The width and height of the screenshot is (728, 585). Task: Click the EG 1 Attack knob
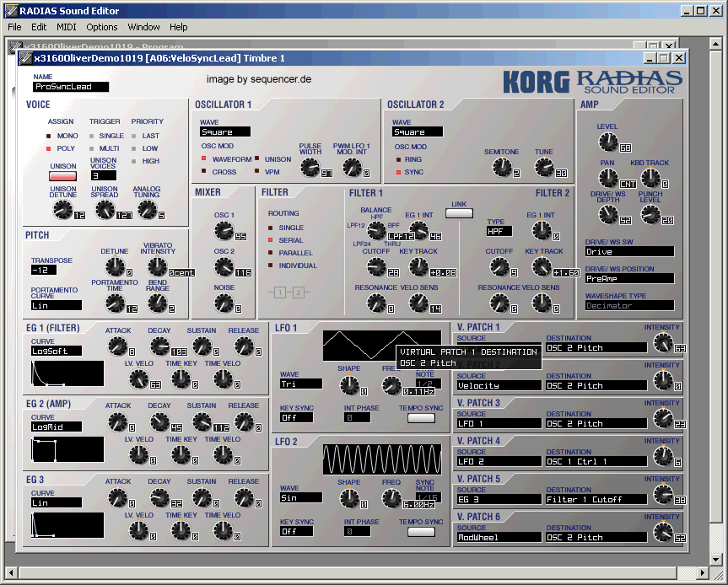point(117,346)
